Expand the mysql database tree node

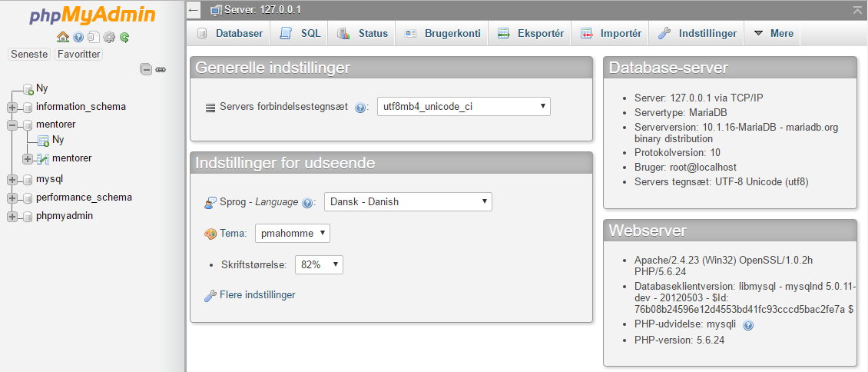12,180
